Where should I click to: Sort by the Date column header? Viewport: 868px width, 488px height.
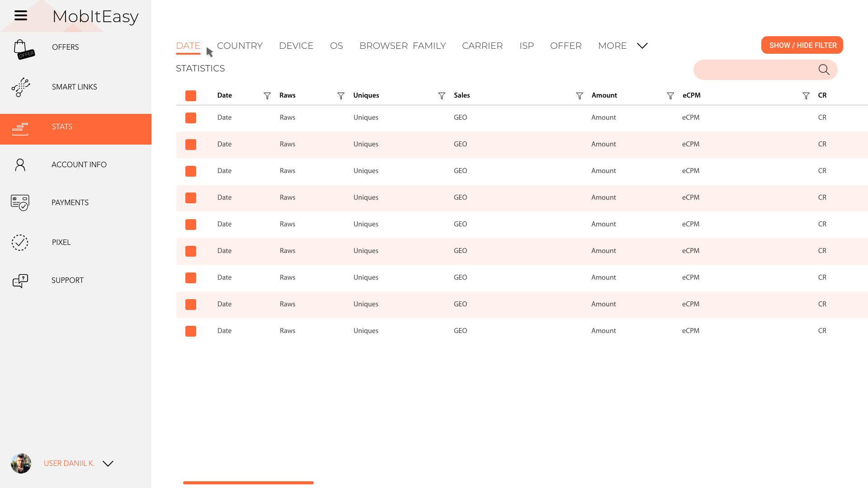coord(225,95)
